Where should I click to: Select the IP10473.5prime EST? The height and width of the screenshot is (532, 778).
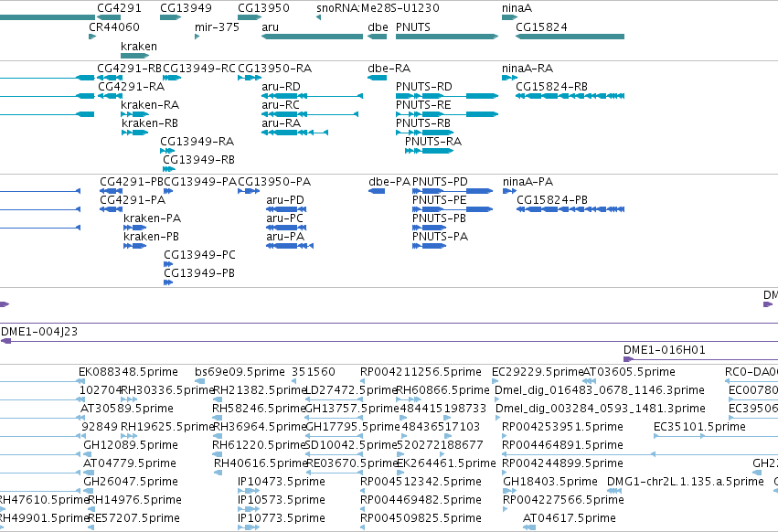pos(249,491)
